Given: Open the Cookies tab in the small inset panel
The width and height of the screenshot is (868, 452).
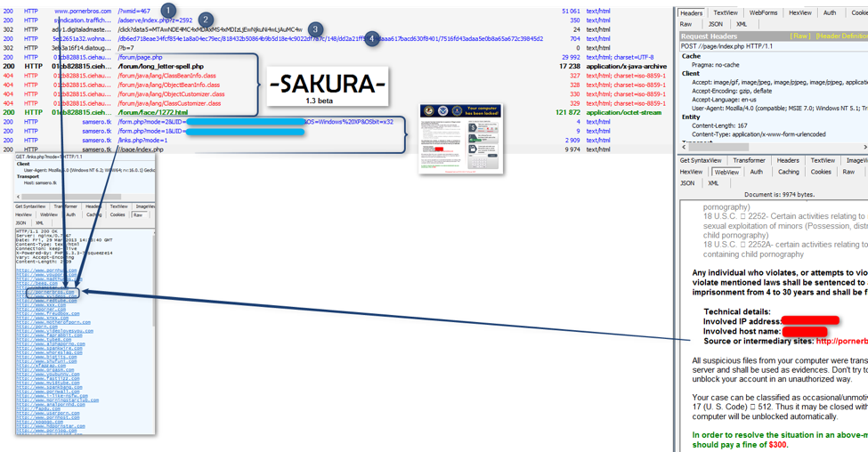Looking at the screenshot, I should point(118,214).
